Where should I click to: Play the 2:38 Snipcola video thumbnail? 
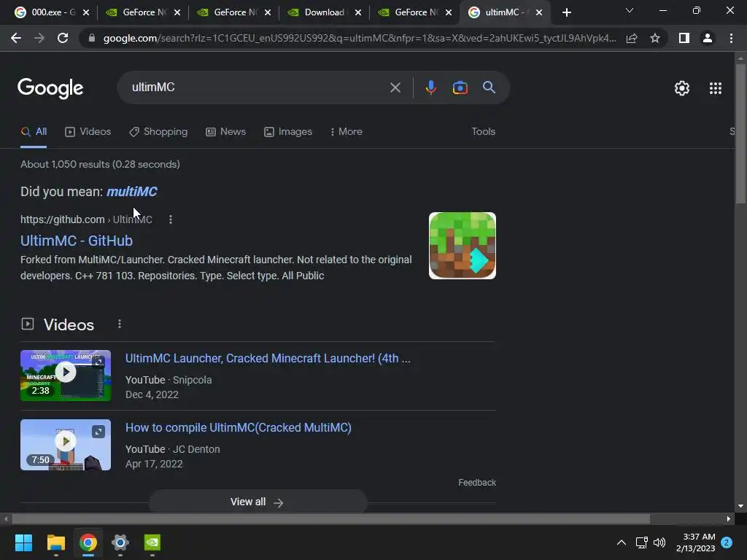coord(66,376)
